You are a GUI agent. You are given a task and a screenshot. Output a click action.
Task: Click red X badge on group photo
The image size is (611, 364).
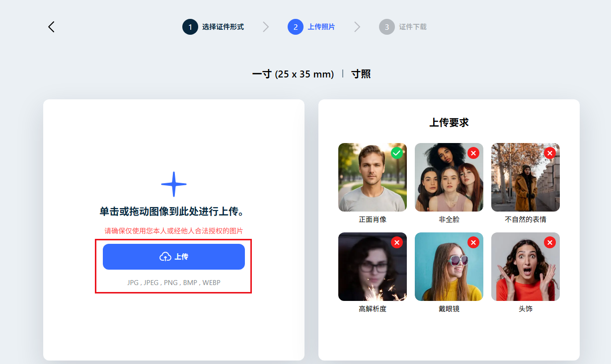tap(473, 153)
